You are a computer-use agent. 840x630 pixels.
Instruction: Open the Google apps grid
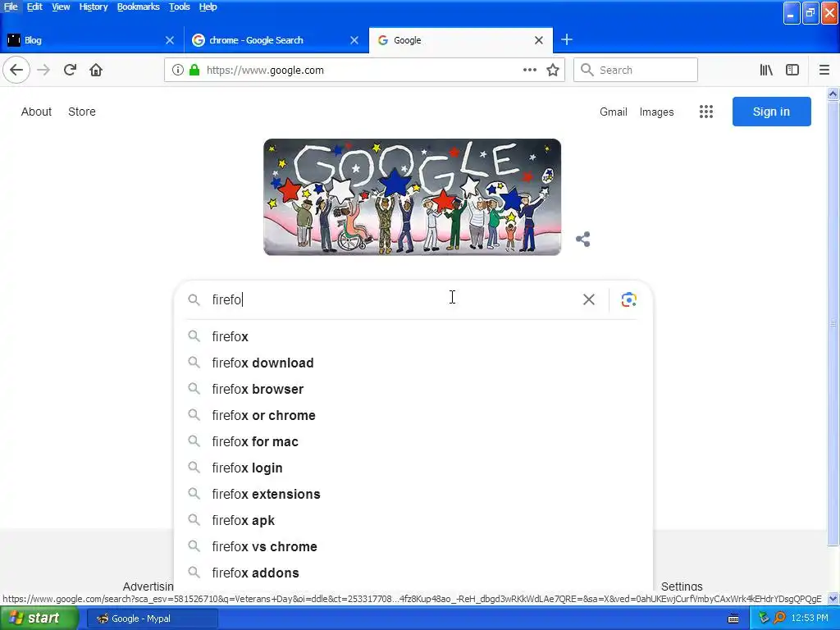[706, 112]
